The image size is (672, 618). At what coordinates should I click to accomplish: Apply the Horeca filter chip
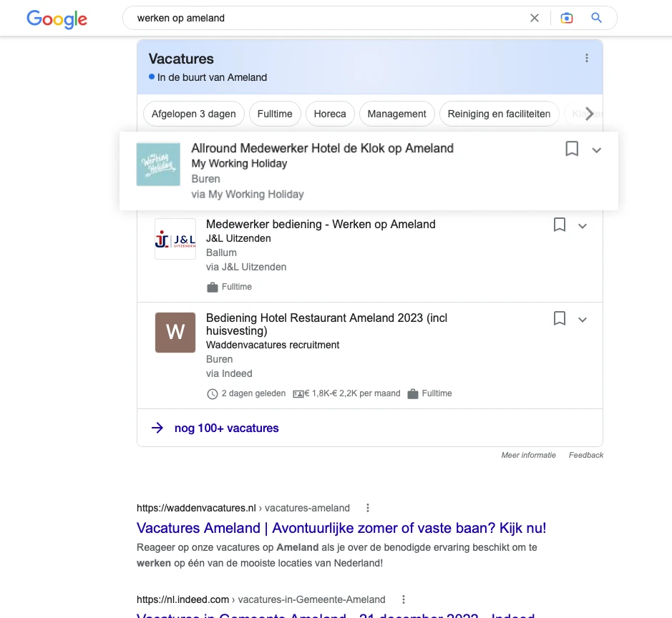[x=330, y=114]
